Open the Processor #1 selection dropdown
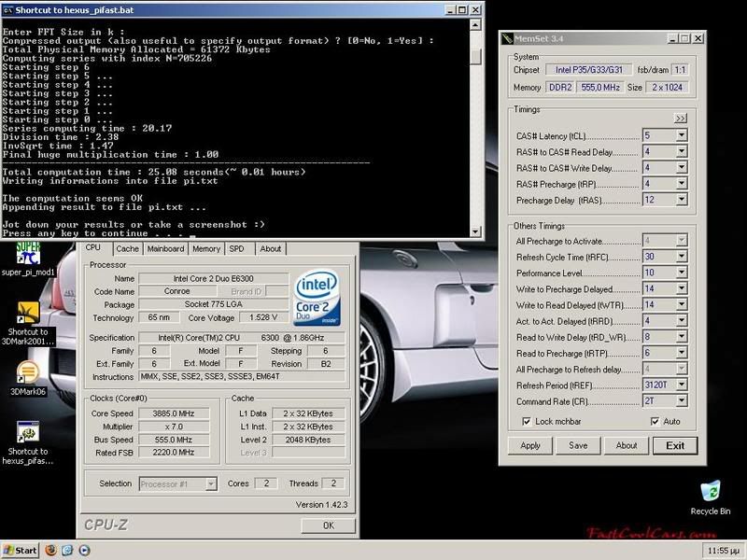The width and height of the screenshot is (747, 560). [211, 483]
